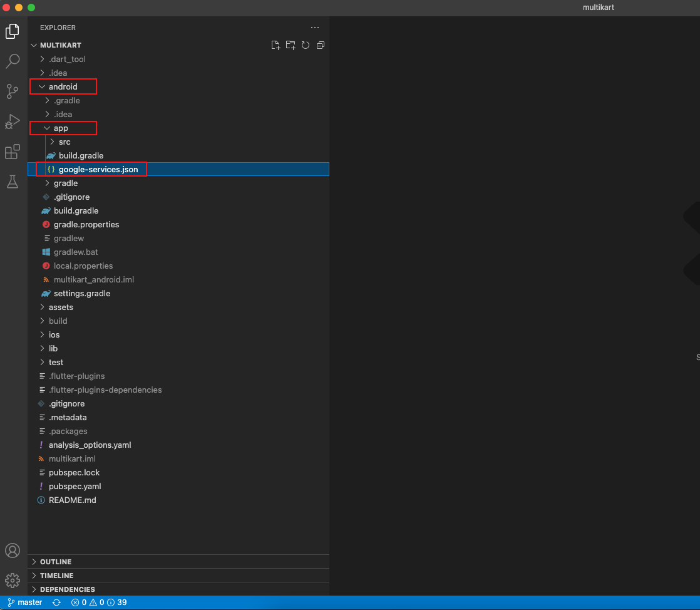Collapse the android folder
This screenshot has width=700, height=610.
178,86
